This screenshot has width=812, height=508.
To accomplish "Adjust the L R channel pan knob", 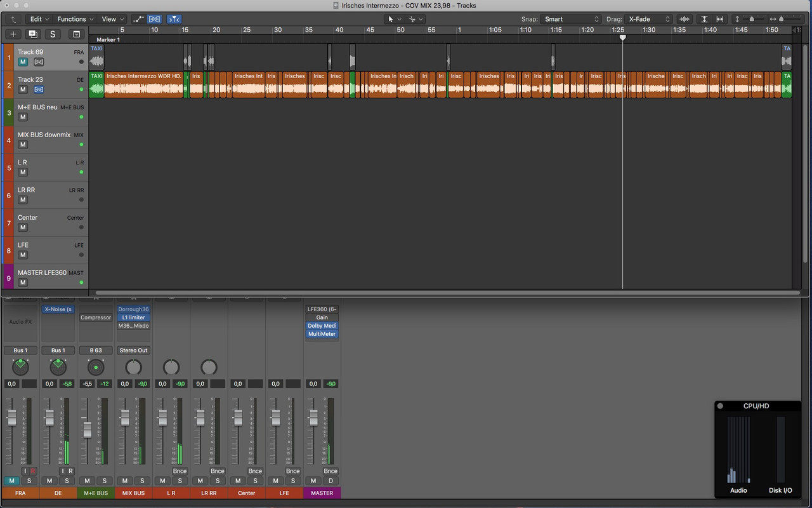I will [171, 367].
